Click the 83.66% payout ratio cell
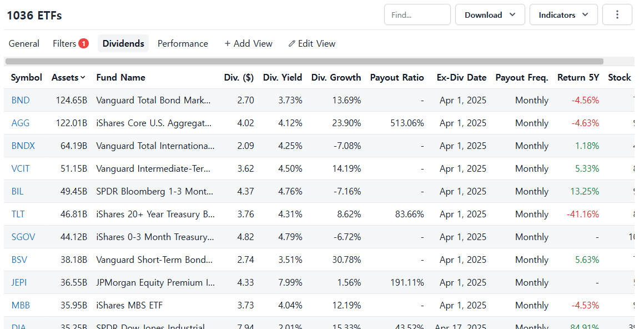644x329 pixels. coord(410,215)
